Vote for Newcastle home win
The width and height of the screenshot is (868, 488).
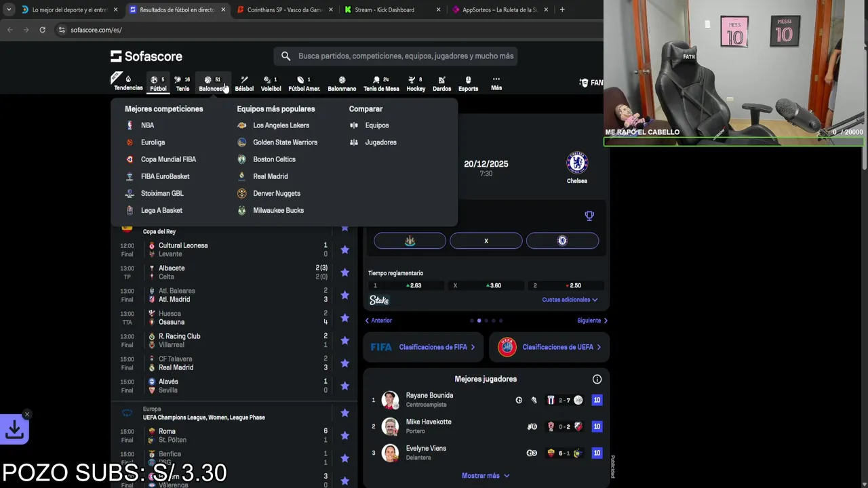tap(410, 241)
